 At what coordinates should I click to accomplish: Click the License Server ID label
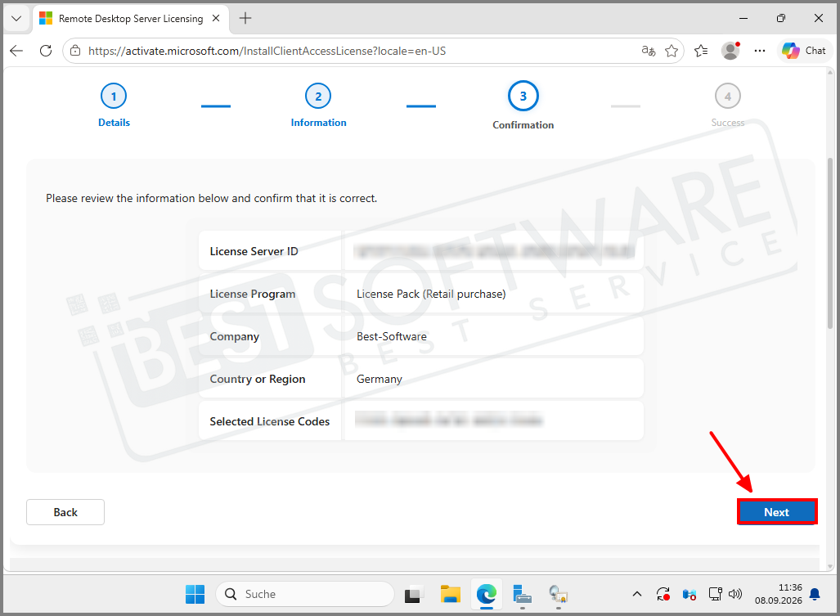pyautogui.click(x=254, y=251)
